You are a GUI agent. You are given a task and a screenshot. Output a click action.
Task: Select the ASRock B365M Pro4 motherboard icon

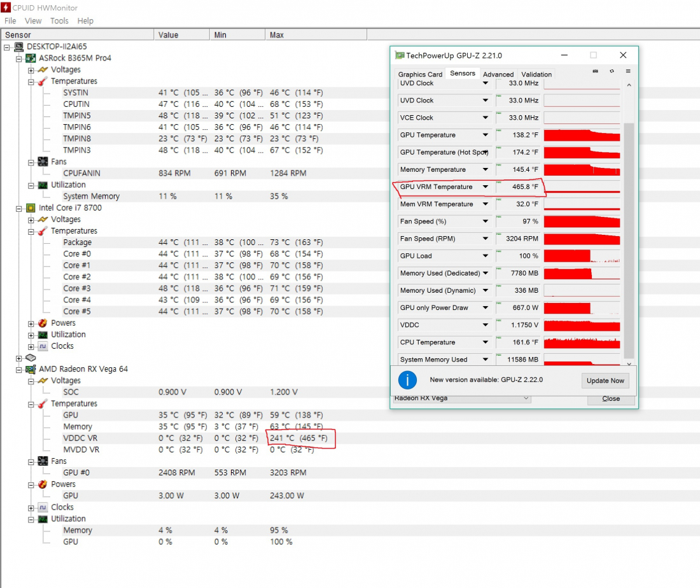coord(31,58)
